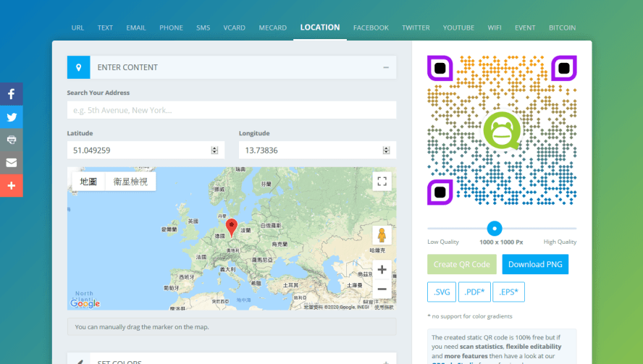Image resolution: width=643 pixels, height=364 pixels.
Task: Click the Download PNG button
Action: coord(535,264)
